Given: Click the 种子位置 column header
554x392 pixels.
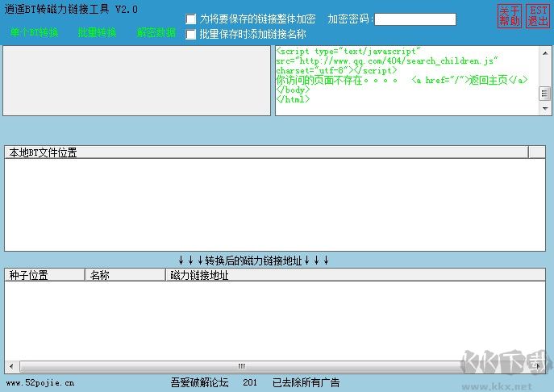Looking at the screenshot, I should pos(44,275).
